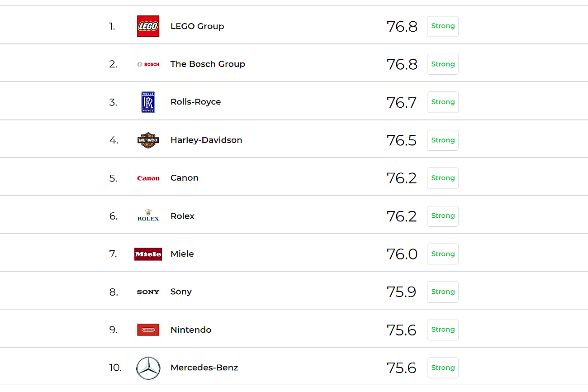Click the red Canon logo

148,178
